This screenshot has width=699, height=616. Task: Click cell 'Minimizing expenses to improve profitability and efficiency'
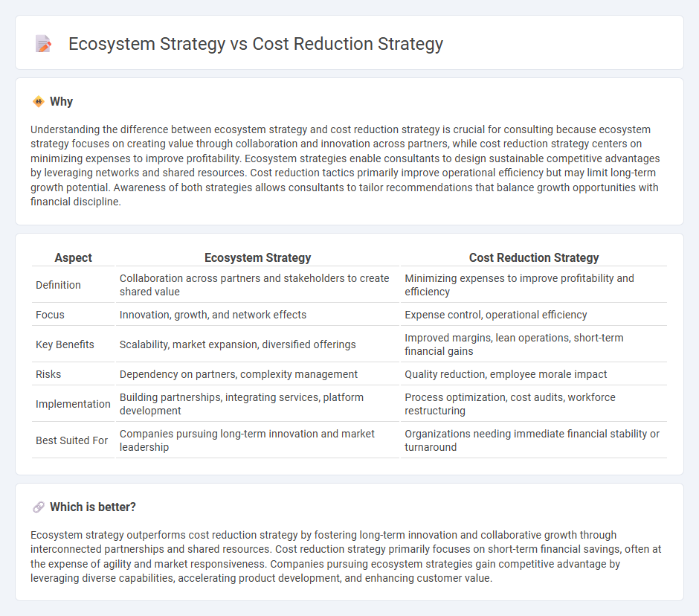pyautogui.click(x=534, y=285)
